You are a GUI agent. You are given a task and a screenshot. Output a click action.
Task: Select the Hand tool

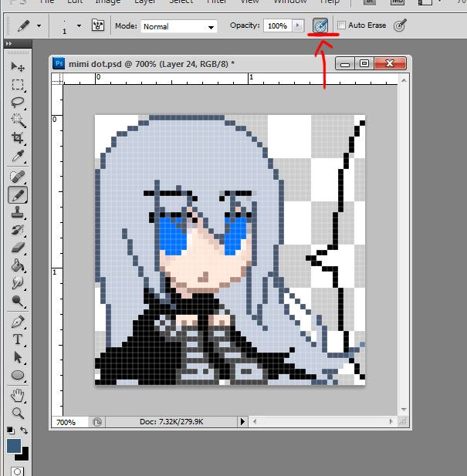(x=17, y=396)
